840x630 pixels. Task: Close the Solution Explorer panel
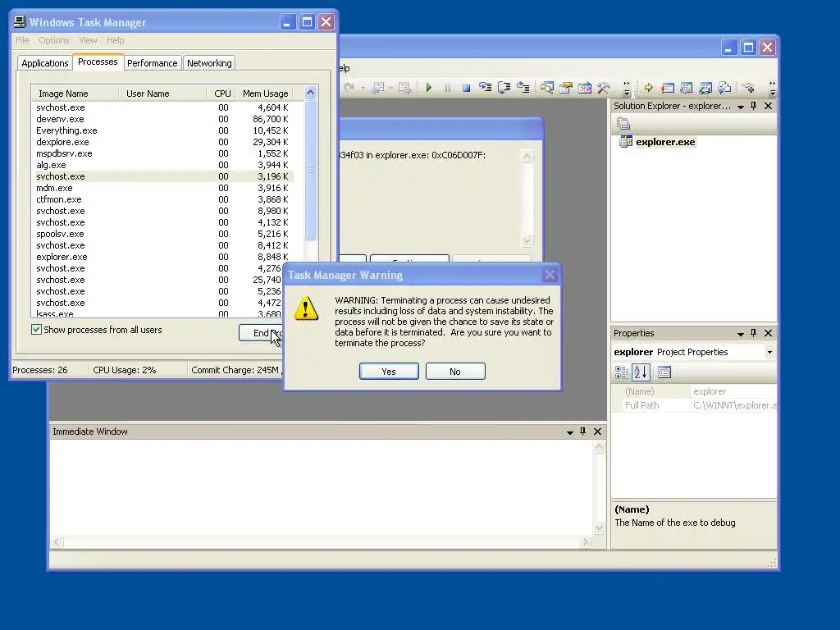tap(768, 106)
